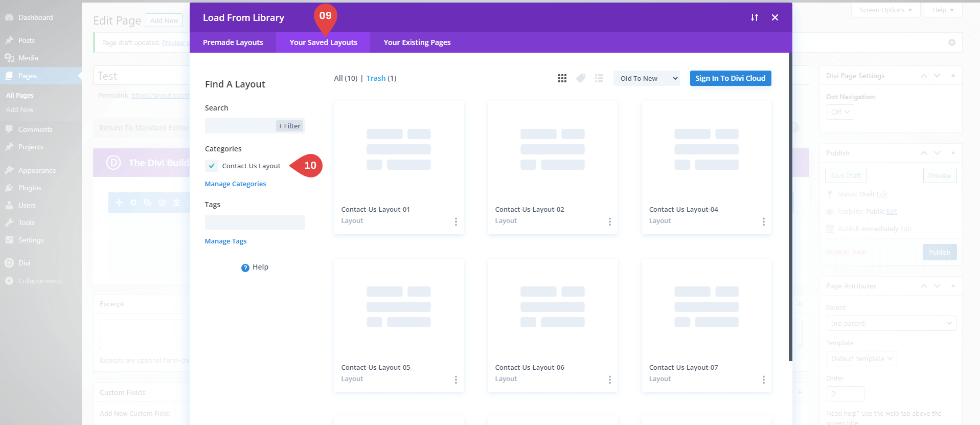Click the tag view icon
Image resolution: width=980 pixels, height=425 pixels.
click(581, 78)
